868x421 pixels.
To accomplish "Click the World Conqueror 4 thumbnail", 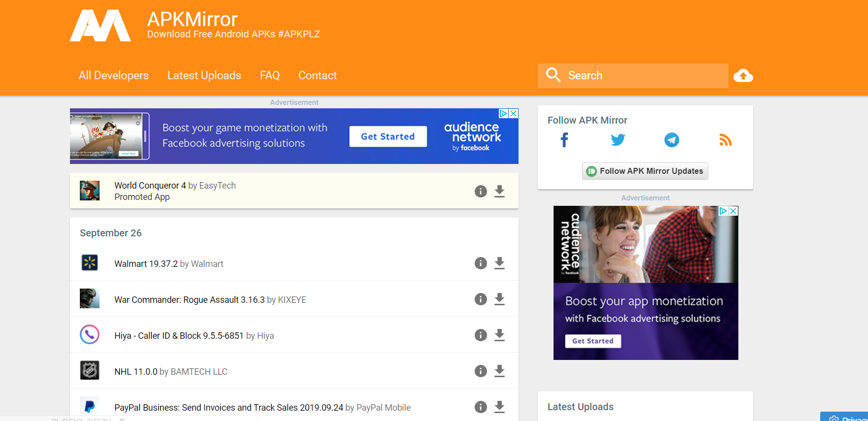I will [90, 191].
